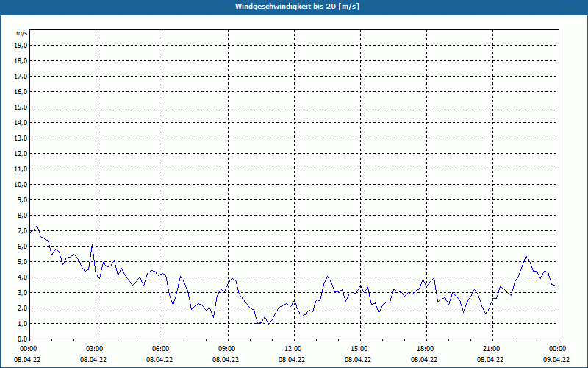The height and width of the screenshot is (368, 588).
Task: Select the 12:00 time label
Action: 291,349
